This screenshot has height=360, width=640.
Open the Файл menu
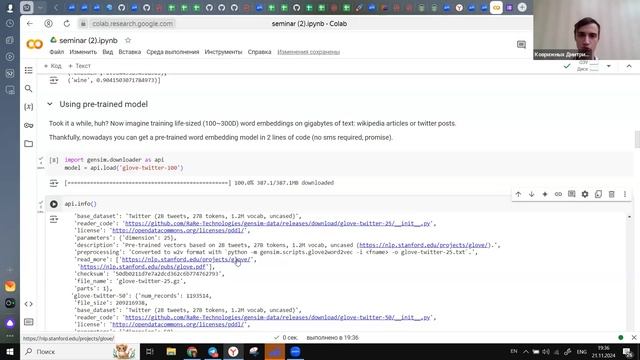57,52
